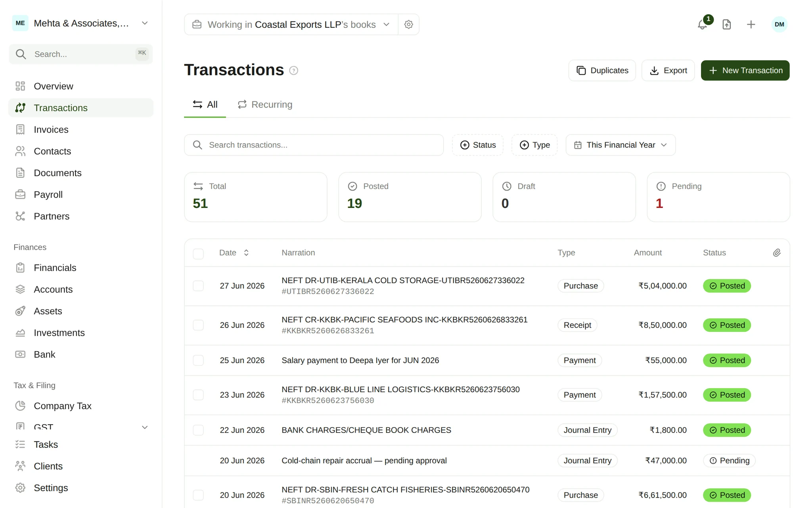Open Tasks in sidebar

click(x=81, y=444)
